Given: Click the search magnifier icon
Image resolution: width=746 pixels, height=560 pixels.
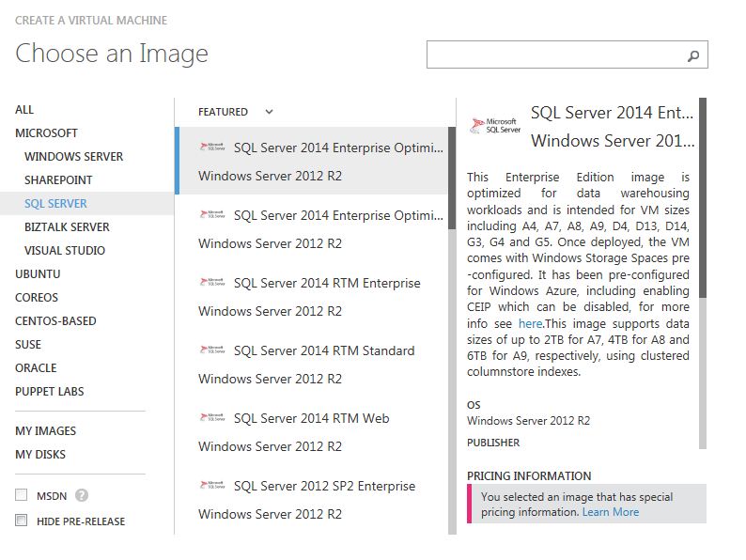Looking at the screenshot, I should coord(693,55).
